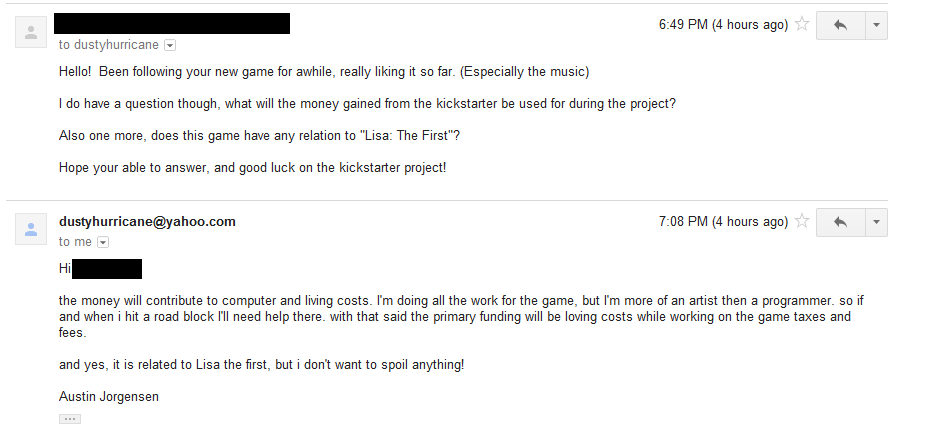Image resolution: width=949 pixels, height=438 pixels.
Task: Click the 'to dustyhurricane' recipient text
Action: 109,45
